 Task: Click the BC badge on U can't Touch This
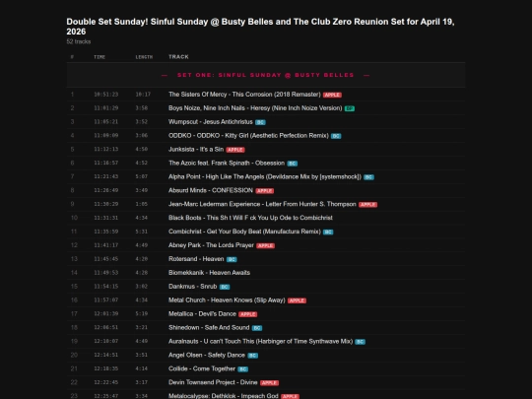(361, 342)
